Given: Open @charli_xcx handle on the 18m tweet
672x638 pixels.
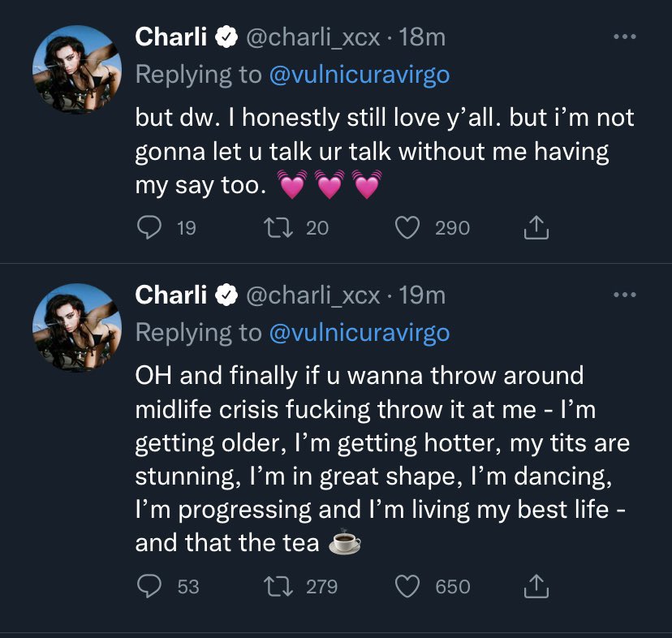Looking at the screenshot, I should [312, 37].
